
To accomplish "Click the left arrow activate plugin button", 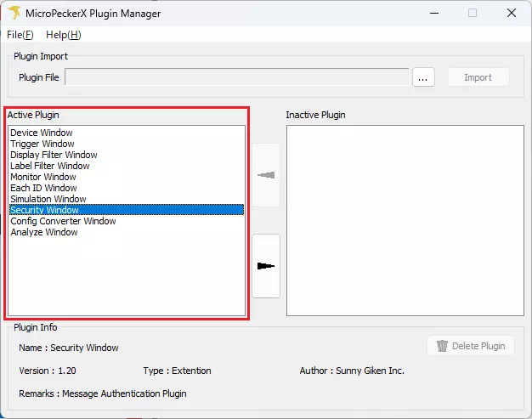I will click(x=266, y=175).
